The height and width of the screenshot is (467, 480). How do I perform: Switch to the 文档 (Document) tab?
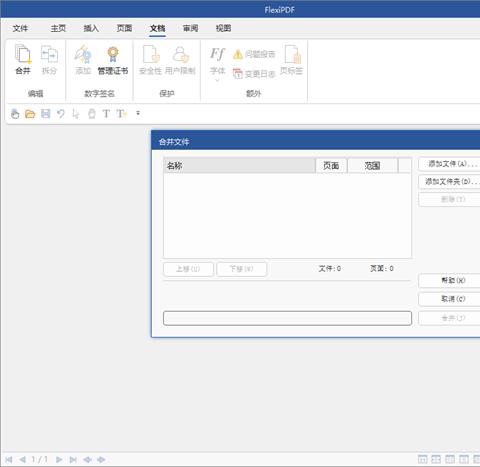pos(158,28)
